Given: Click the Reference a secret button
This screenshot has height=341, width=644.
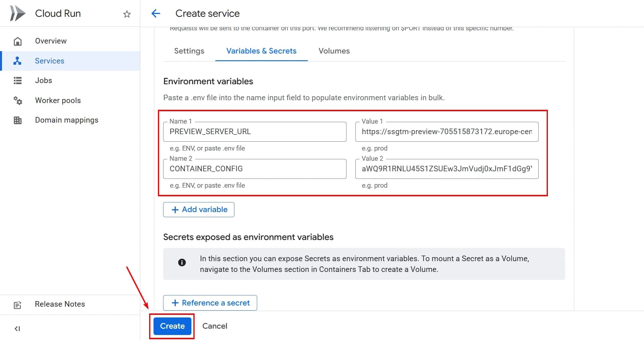Looking at the screenshot, I should (x=210, y=303).
